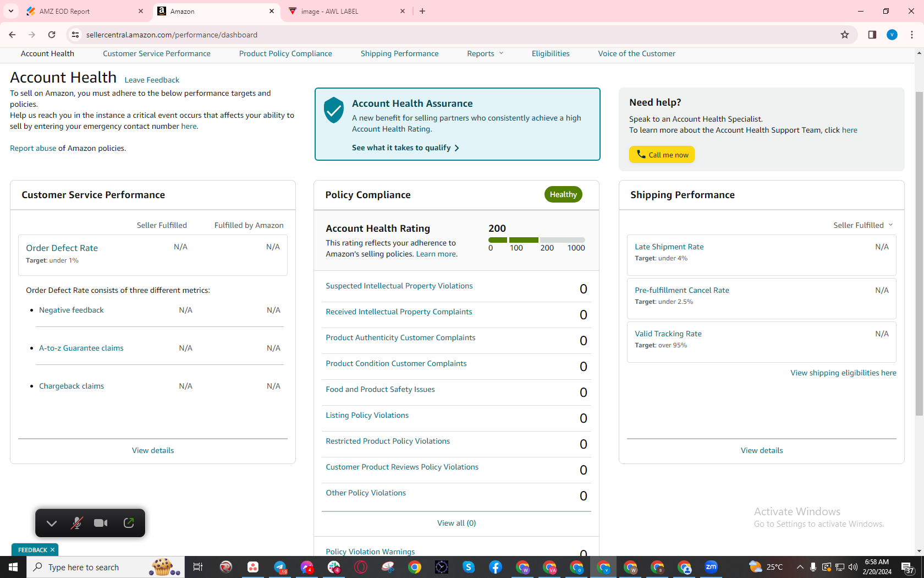Click the green share screen icon
Image resolution: width=924 pixels, height=578 pixels.
click(x=129, y=523)
